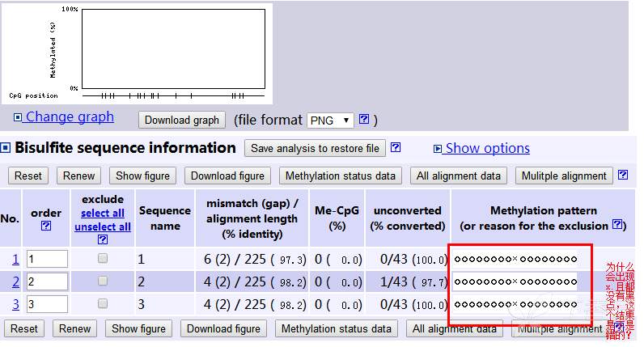Open help icon in Methylation pattern header
This screenshot has height=347, width=644.
point(617,224)
